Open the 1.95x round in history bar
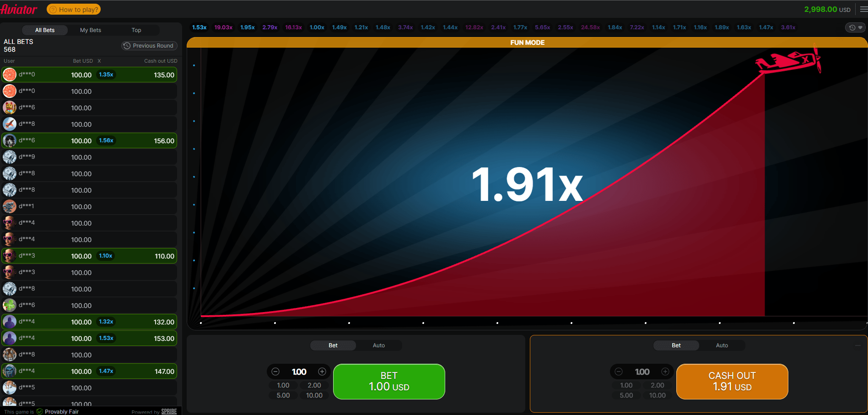Viewport: 868px width, 415px height. coord(248,27)
